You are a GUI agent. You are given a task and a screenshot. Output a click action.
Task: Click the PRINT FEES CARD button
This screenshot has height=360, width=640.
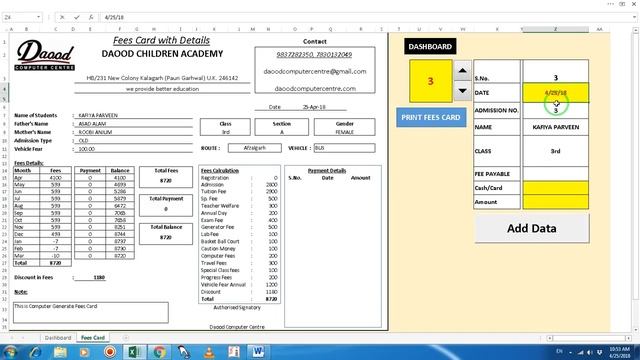click(x=431, y=118)
